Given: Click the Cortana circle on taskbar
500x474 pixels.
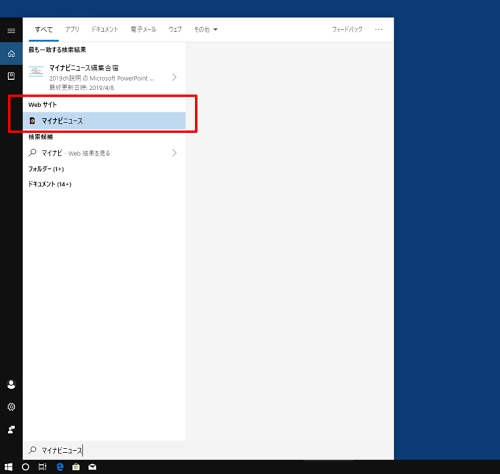Looking at the screenshot, I should 25,467.
